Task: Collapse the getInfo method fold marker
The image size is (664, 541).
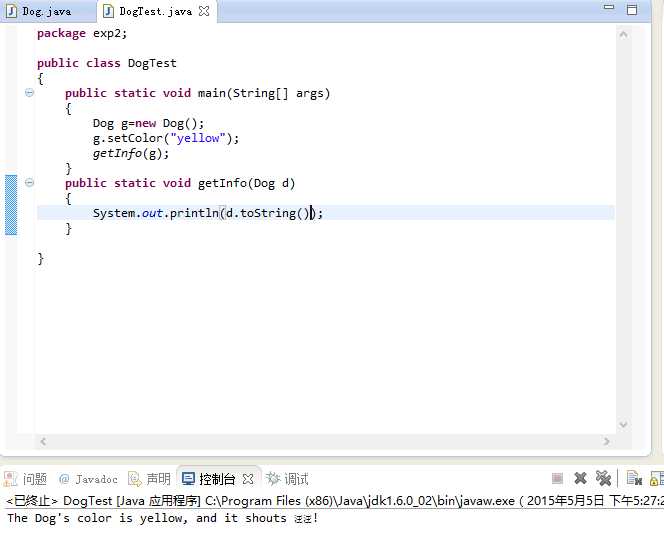Action: click(29, 182)
